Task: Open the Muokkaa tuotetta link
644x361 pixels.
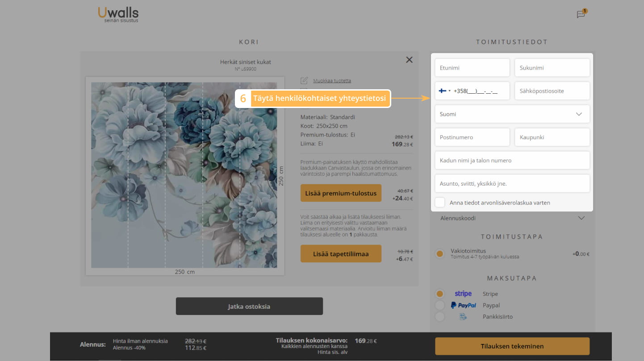Action: [332, 81]
